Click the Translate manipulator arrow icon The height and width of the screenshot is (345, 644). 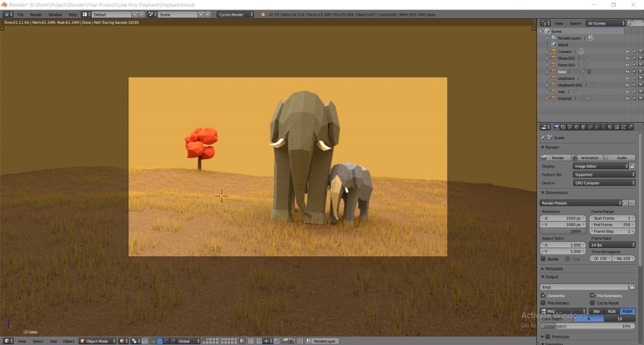(x=160, y=341)
